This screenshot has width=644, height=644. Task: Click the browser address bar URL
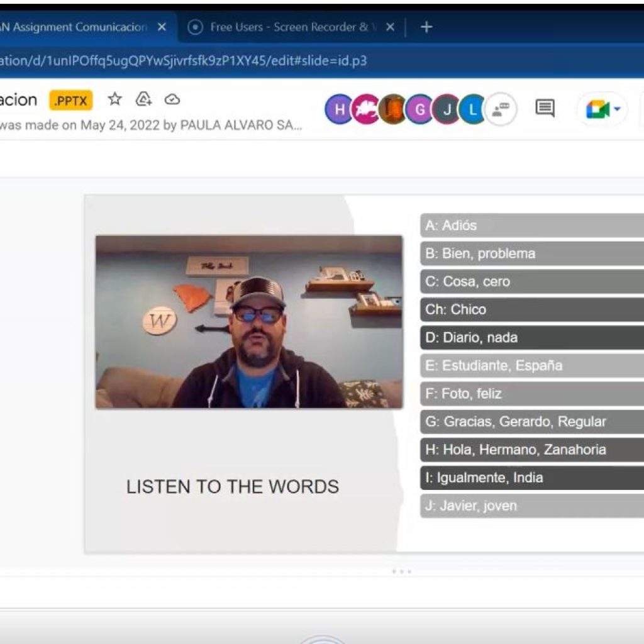click(x=184, y=61)
